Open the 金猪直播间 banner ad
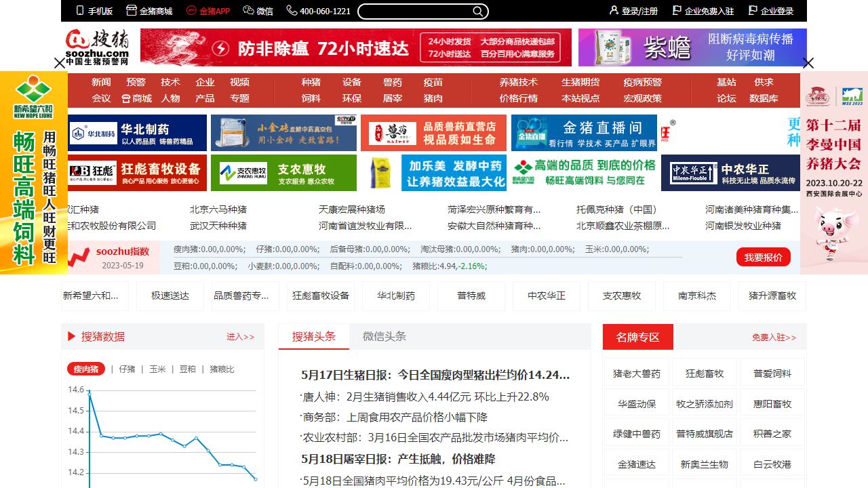The image size is (868, 488). [x=584, y=133]
